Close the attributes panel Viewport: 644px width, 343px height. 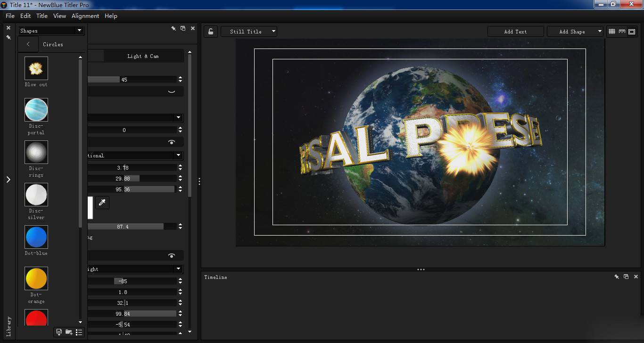[x=193, y=28]
